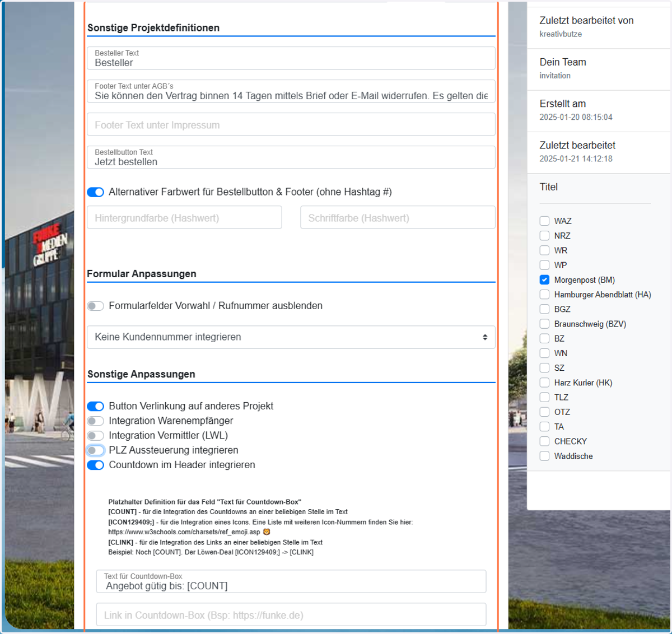Toggle Button Verlinkung auf anderes Projekt
The image size is (672, 634).
tap(96, 406)
